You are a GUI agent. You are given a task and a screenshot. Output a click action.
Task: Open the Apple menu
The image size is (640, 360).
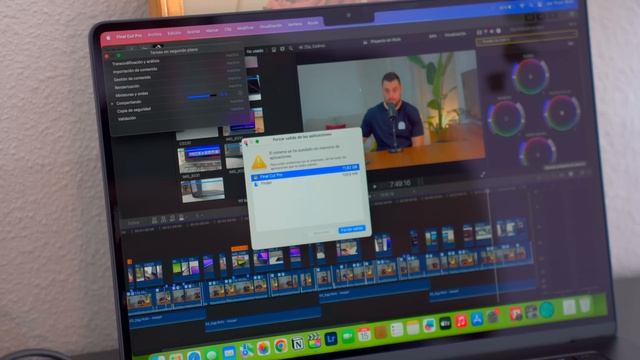click(x=108, y=38)
